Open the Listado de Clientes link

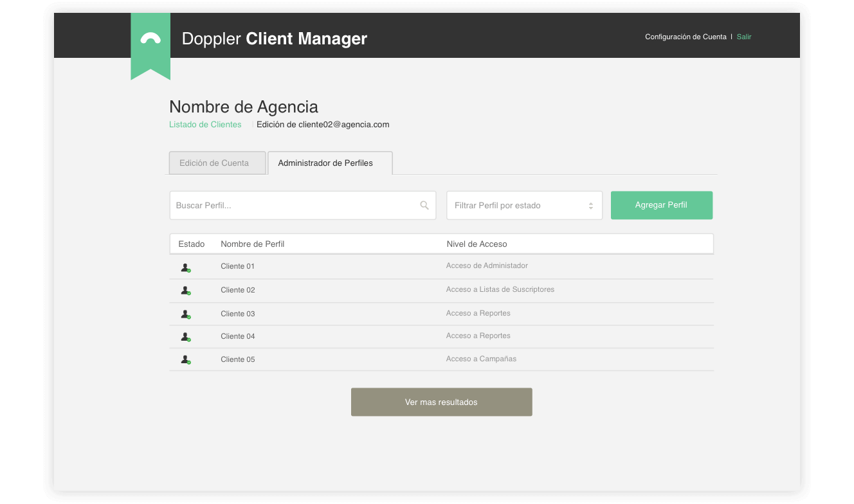[205, 125]
